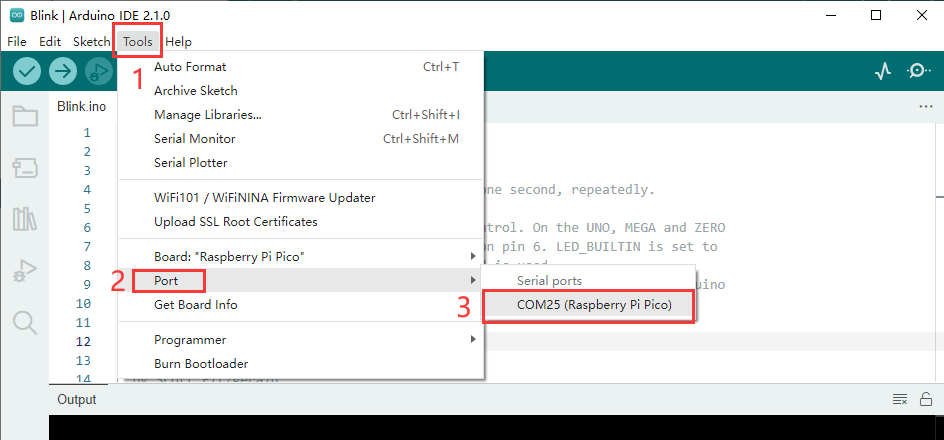Open the Sketch menu
The height and width of the screenshot is (440, 944).
[x=92, y=42]
